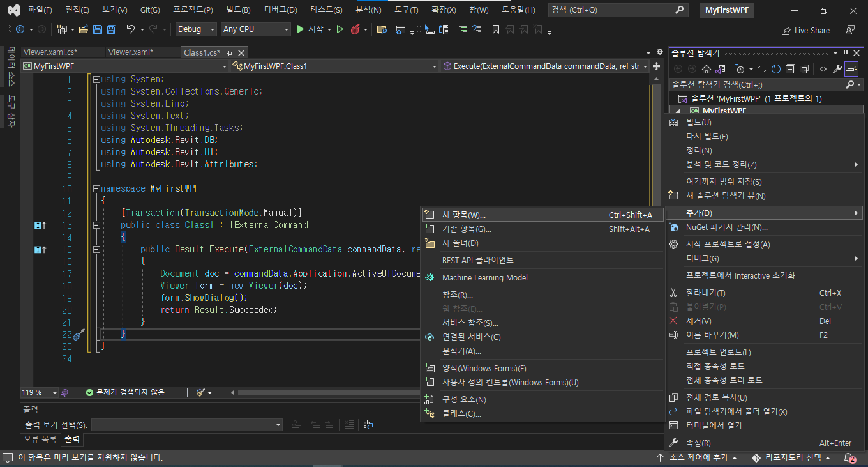Switch to the 오류 목록 tab
Screen dimensions: 868x467
40,439
